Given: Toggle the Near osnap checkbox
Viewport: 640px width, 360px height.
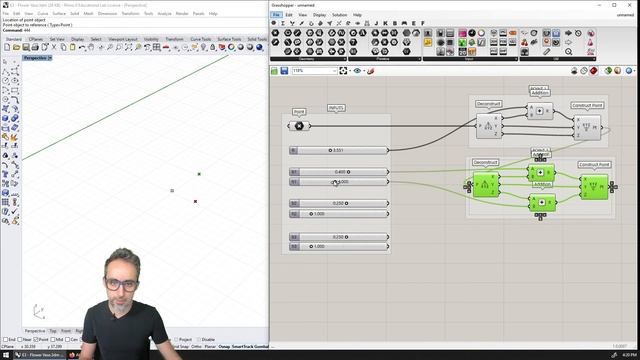Looking at the screenshot, I should tap(20, 340).
